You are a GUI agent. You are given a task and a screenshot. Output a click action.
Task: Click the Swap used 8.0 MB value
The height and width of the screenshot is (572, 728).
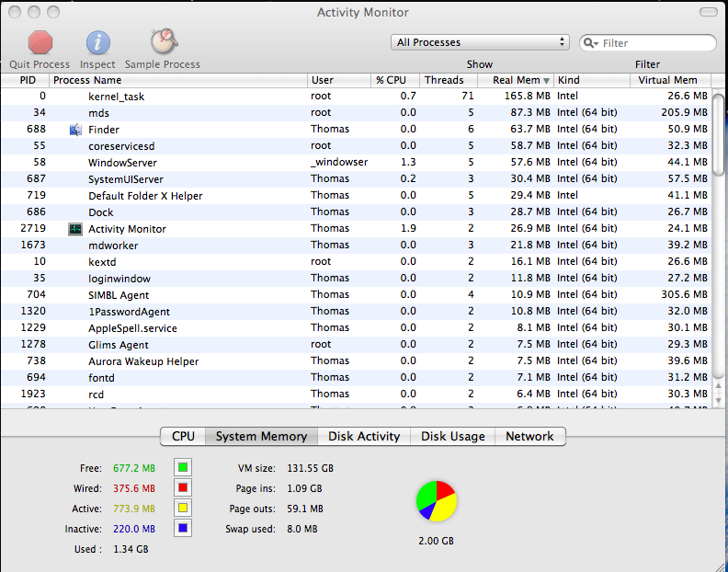click(302, 529)
